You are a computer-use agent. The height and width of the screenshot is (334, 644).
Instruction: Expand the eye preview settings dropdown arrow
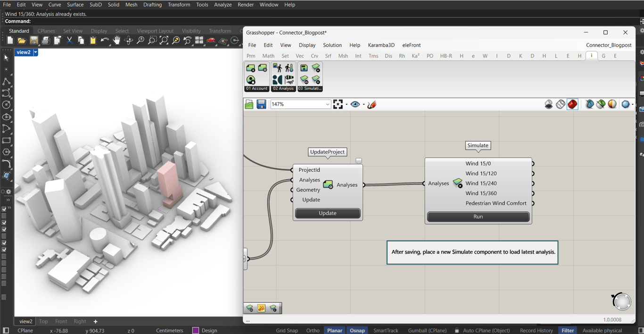pyautogui.click(x=363, y=105)
